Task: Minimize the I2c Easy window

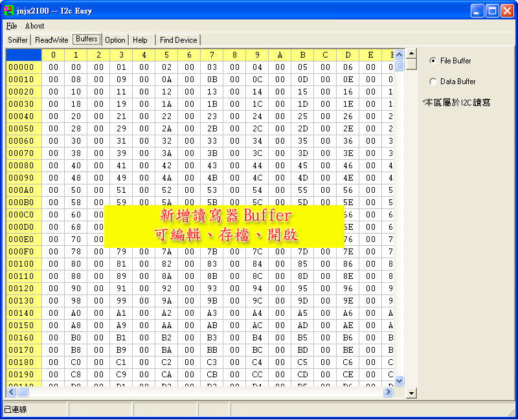Action: pyautogui.click(x=477, y=11)
